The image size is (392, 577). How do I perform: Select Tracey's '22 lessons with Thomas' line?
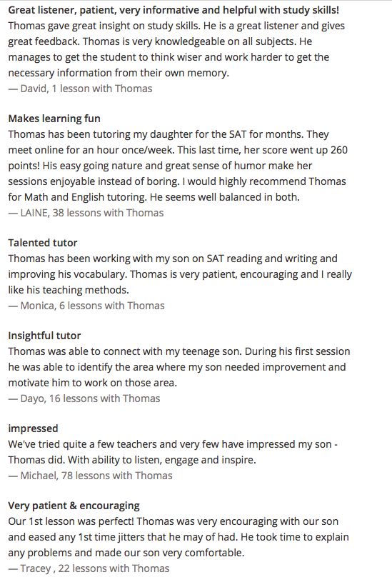[x=89, y=568]
